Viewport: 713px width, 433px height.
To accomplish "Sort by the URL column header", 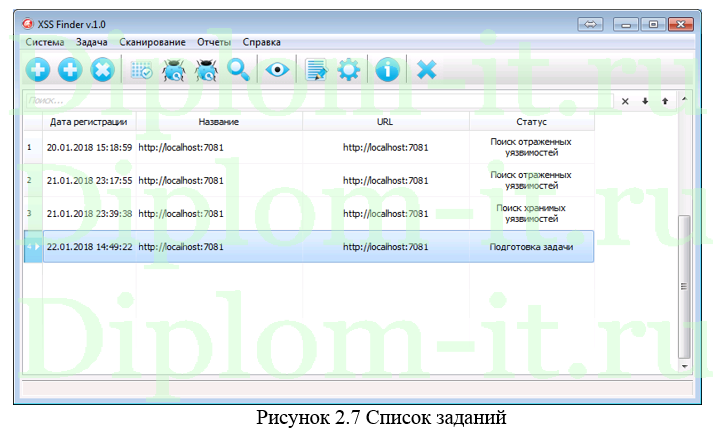I will tap(386, 122).
